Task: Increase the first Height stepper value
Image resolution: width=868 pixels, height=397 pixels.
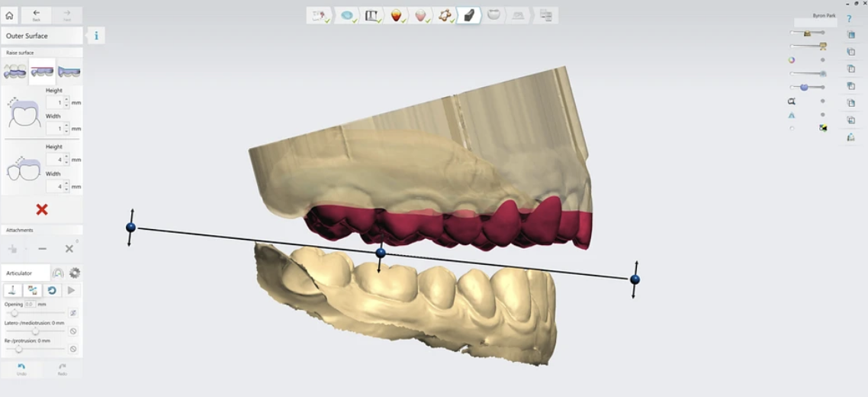Action: point(66,99)
